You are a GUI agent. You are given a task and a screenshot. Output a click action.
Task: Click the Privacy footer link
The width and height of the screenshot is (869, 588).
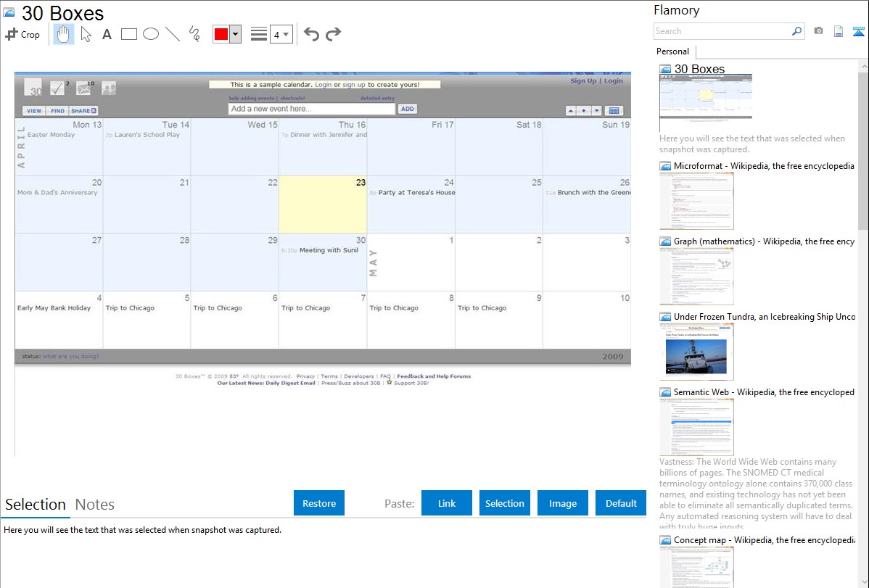click(x=305, y=376)
